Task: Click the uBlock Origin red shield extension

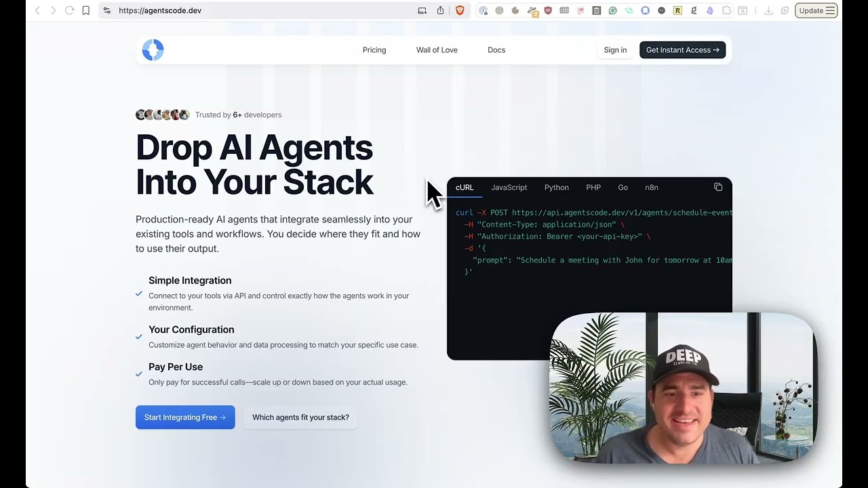Action: (548, 10)
